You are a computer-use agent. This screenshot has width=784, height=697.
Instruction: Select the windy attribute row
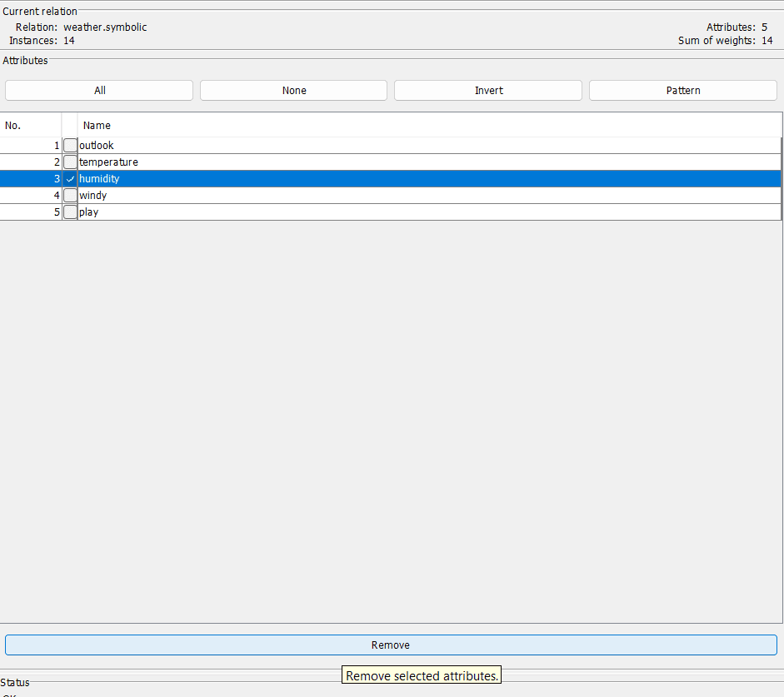pos(391,196)
